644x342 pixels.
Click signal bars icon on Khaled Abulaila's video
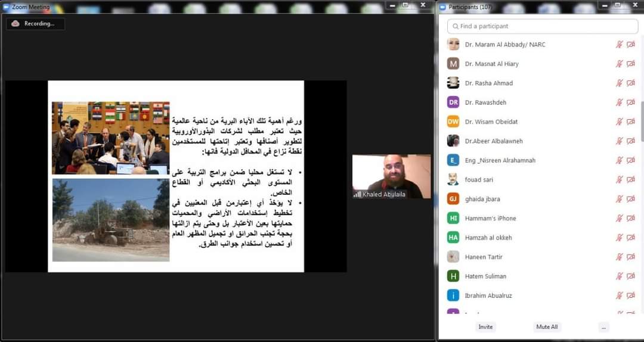357,194
